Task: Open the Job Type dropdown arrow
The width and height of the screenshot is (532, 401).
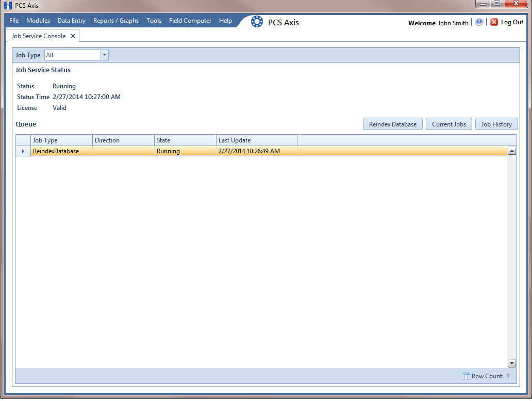Action: coord(105,55)
